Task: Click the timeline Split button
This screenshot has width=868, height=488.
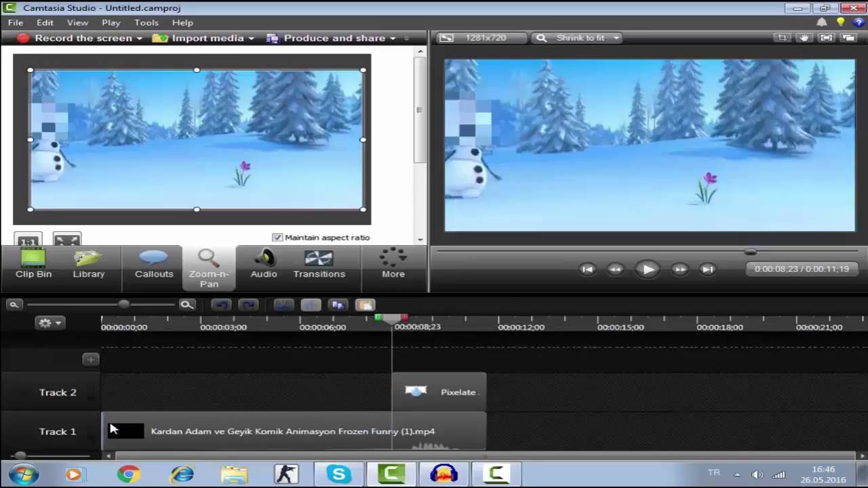Action: (x=311, y=305)
